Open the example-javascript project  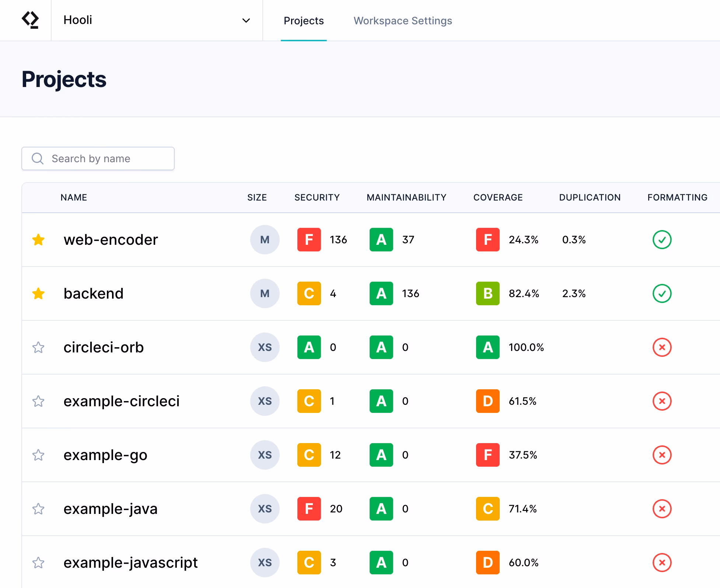(x=130, y=563)
